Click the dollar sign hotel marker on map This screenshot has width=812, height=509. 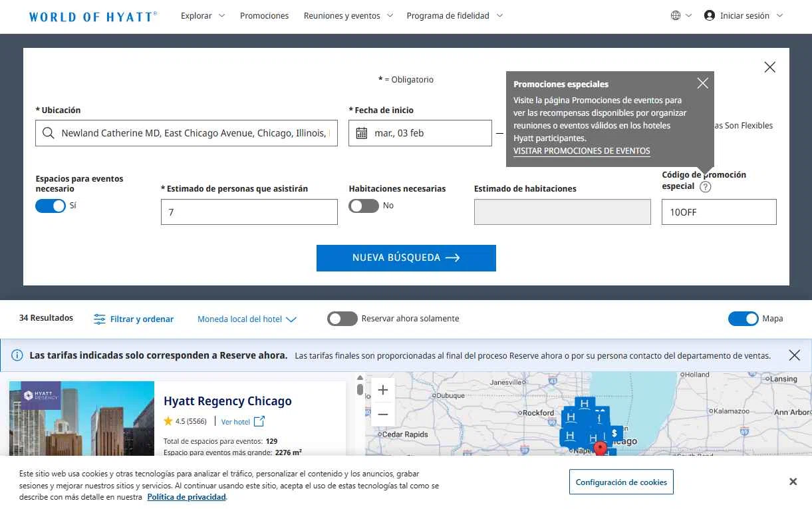[614, 433]
